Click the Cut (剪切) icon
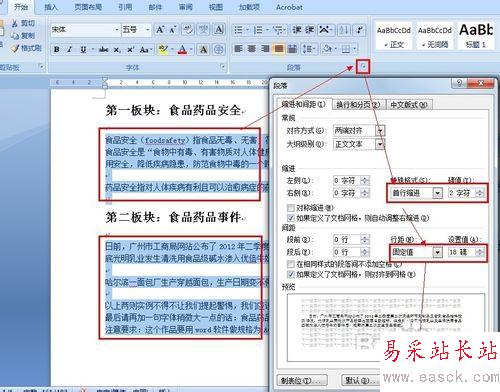Viewport: 500px width, 392px height. click(x=15, y=23)
